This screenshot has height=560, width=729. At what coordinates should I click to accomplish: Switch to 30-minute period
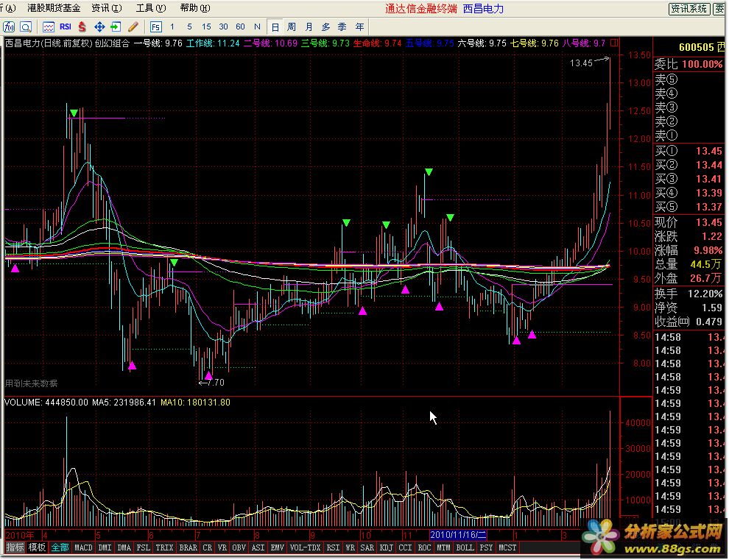(x=223, y=27)
